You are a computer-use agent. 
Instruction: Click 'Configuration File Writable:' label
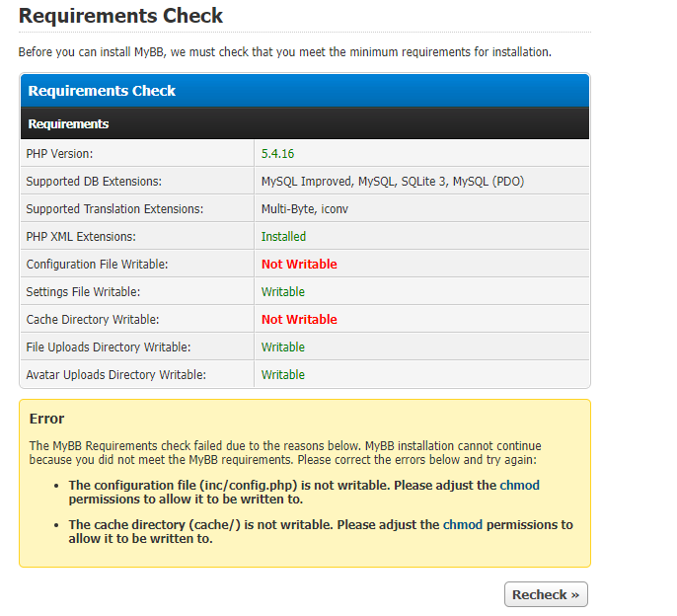[97, 264]
